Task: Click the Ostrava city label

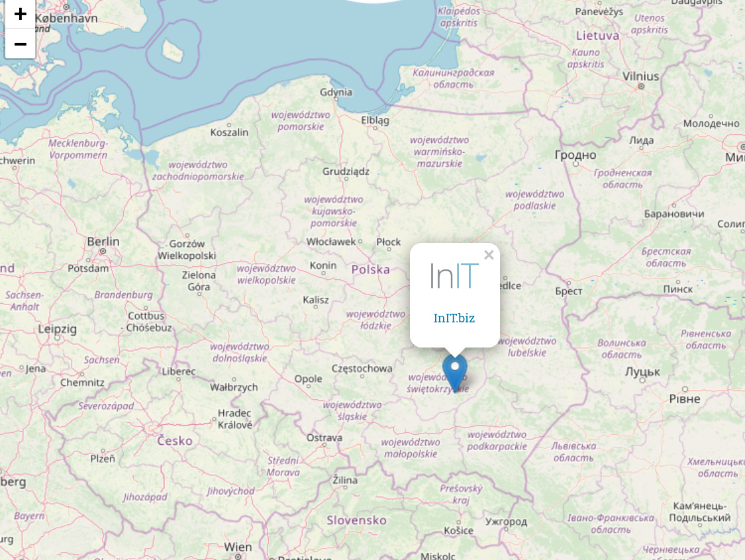Action: (324, 438)
